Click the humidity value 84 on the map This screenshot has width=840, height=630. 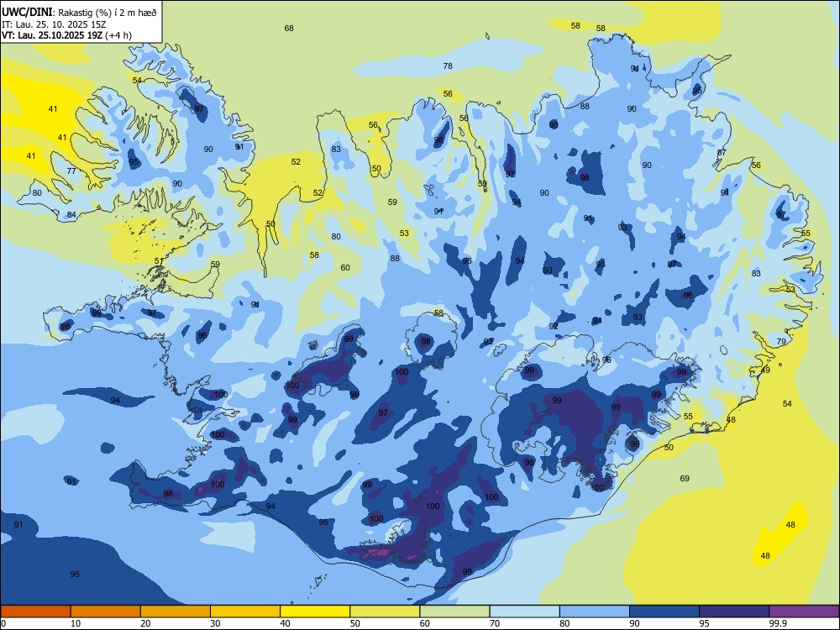[x=71, y=215]
